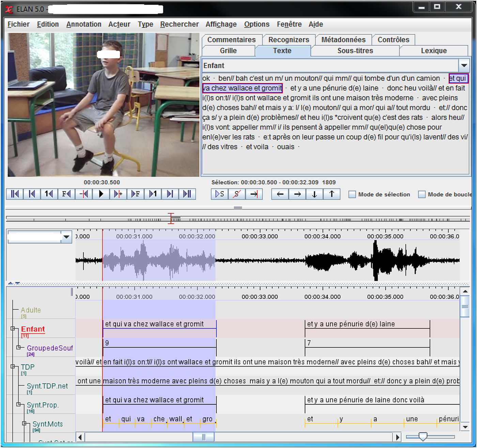Move to the annotation above arrow
Screen dimensions: 477x448
(x=332, y=194)
